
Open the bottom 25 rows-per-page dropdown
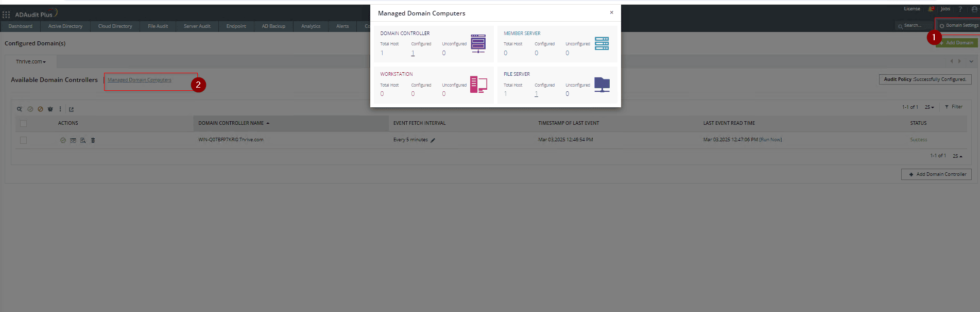[957, 156]
